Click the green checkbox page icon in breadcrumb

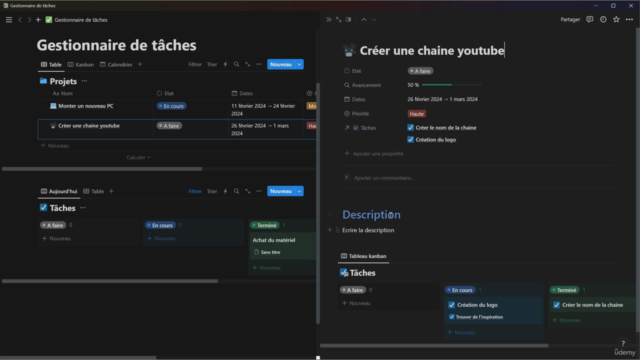tap(49, 20)
